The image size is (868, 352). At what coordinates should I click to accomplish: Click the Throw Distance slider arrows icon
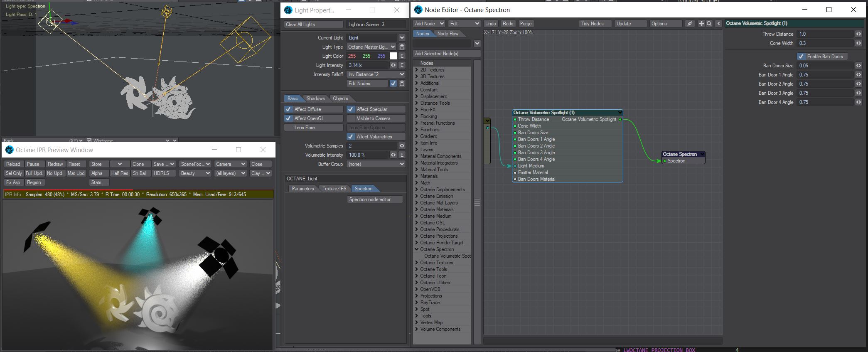point(858,34)
